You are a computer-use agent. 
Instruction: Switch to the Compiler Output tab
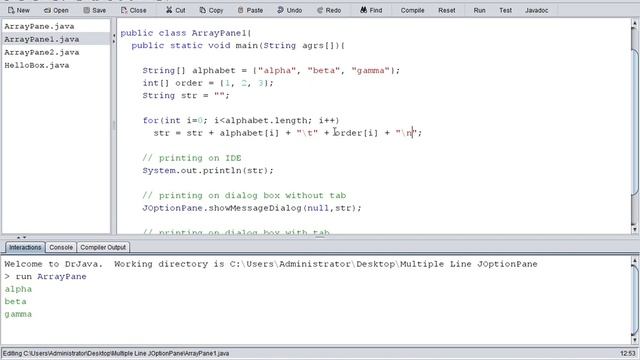coord(103,247)
